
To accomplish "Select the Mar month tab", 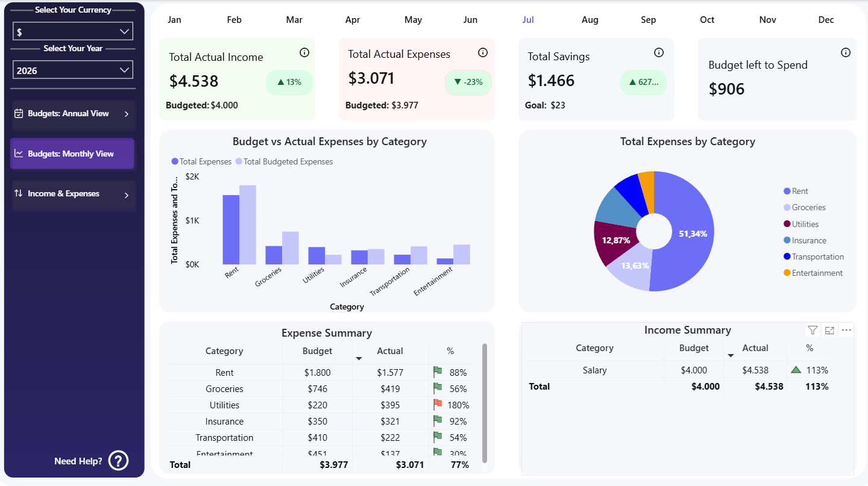I will [x=294, y=20].
